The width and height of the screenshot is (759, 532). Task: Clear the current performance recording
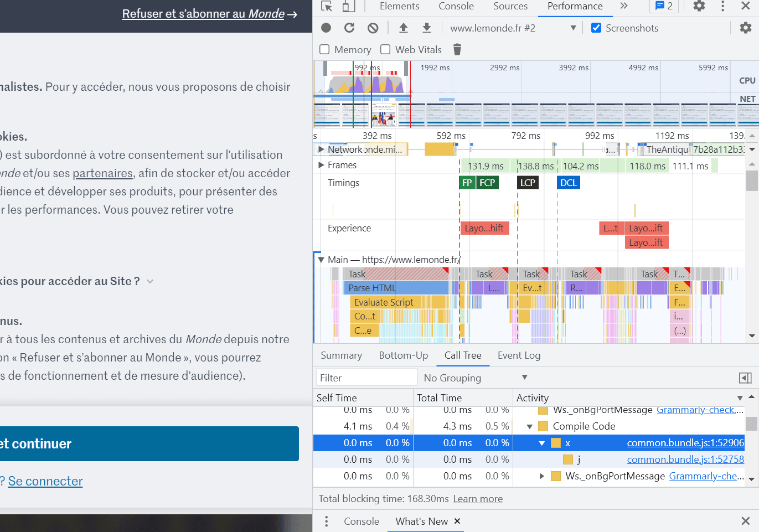point(373,28)
